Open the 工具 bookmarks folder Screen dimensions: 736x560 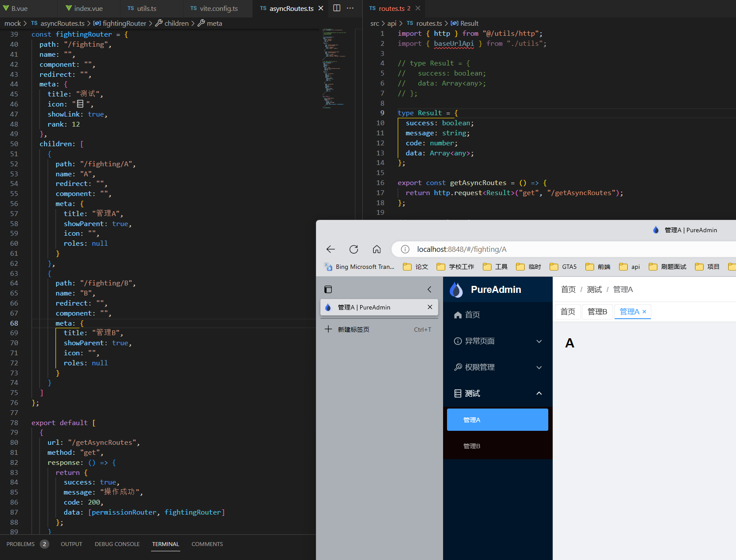[x=495, y=267]
